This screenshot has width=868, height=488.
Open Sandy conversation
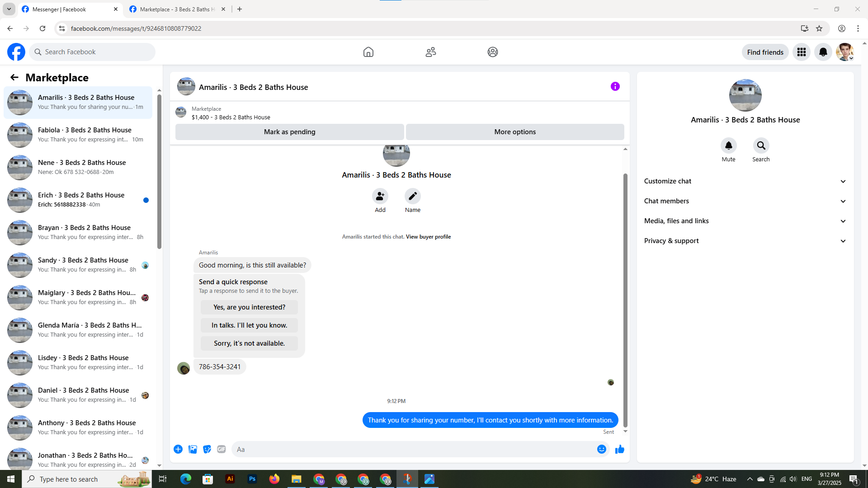pyautogui.click(x=78, y=265)
